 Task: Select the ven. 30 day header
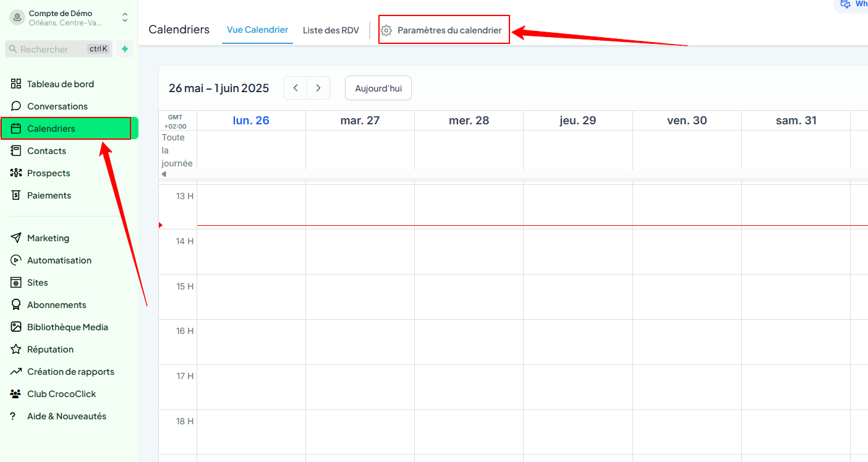click(x=687, y=121)
